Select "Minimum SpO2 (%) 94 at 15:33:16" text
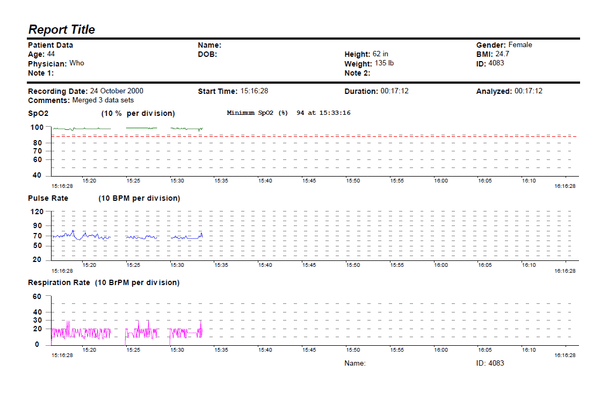 (x=288, y=113)
